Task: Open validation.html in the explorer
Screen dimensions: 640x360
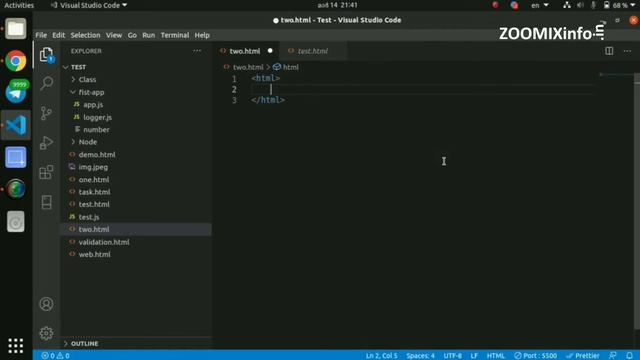Action: click(x=104, y=242)
